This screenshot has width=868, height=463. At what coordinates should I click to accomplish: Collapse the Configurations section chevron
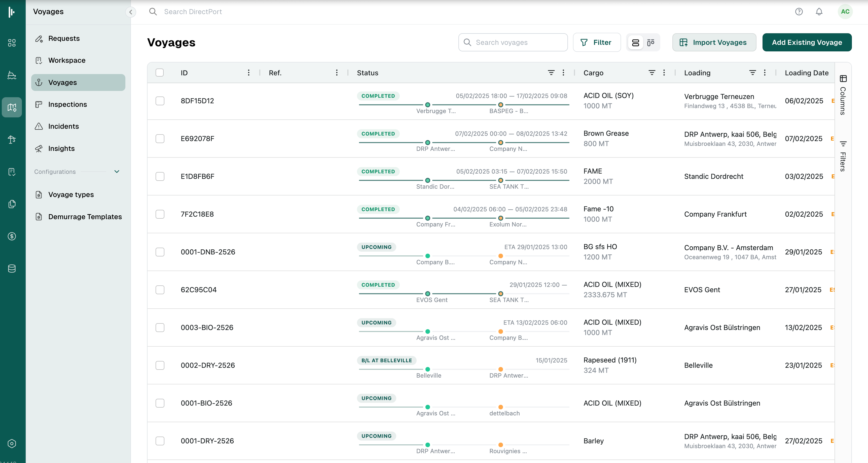tap(117, 172)
